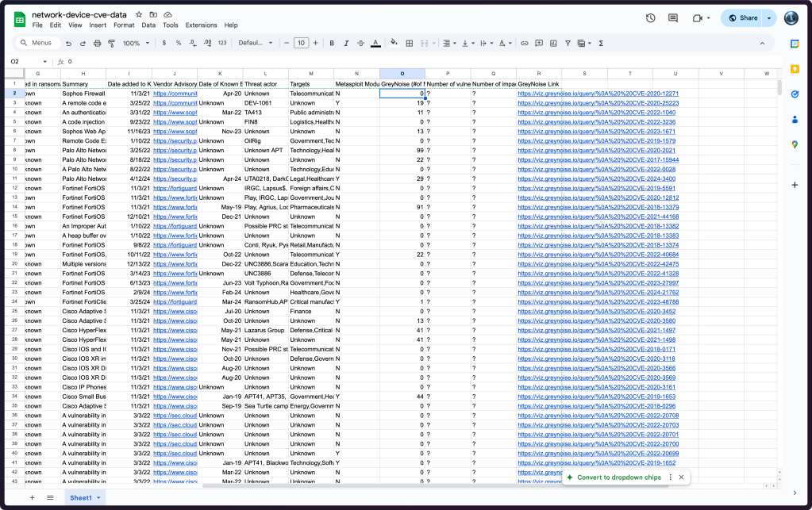This screenshot has width=812, height=510.
Task: Open the Extensions menu
Action: click(201, 25)
